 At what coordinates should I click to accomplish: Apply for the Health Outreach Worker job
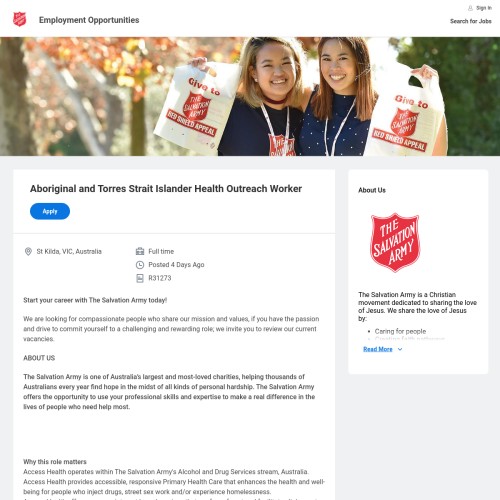click(x=50, y=211)
